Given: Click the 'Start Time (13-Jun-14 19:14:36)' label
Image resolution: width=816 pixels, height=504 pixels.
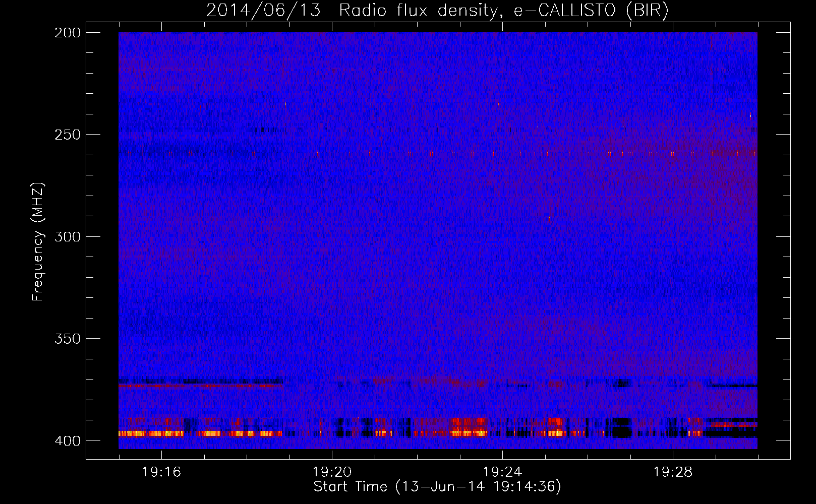Looking at the screenshot, I should [x=437, y=487].
